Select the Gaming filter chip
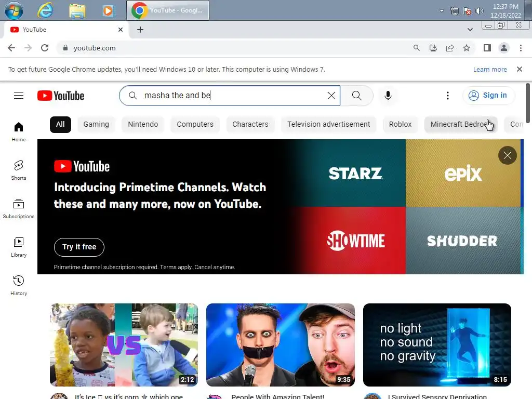The image size is (532, 399). [x=96, y=124]
